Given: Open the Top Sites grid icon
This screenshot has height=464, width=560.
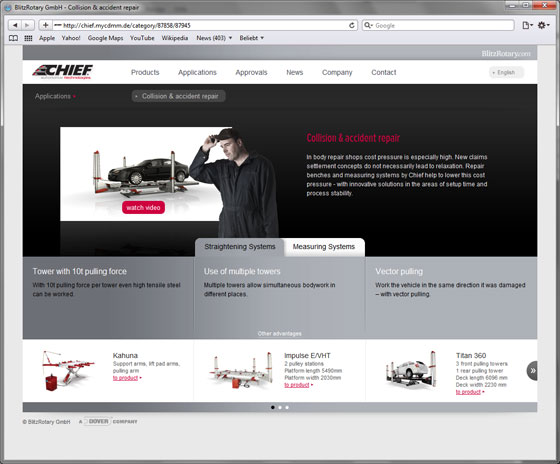Looking at the screenshot, I should pyautogui.click(x=28, y=38).
